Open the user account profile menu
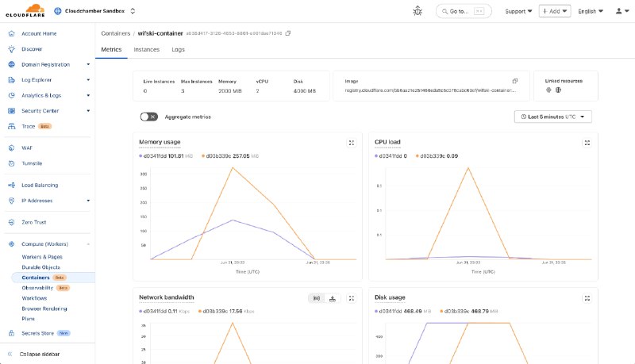Viewport: 635px width, 364px height. (x=622, y=11)
